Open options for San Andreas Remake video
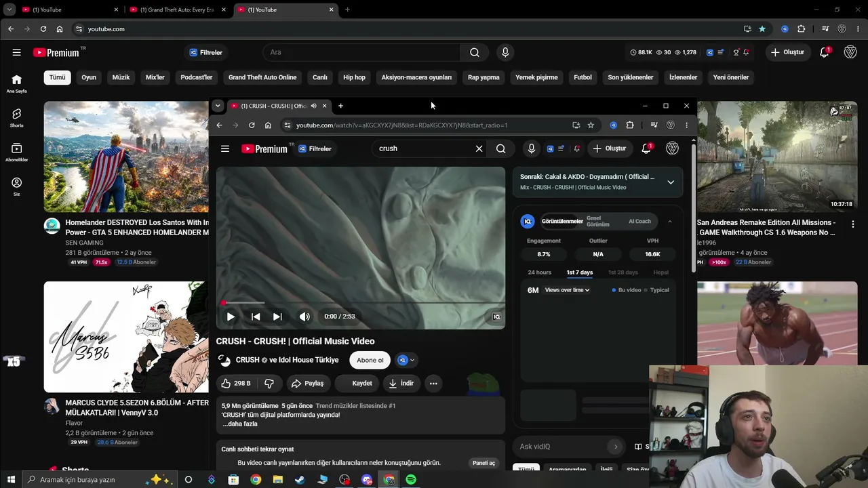Viewport: 868px width, 488px height. click(x=853, y=224)
